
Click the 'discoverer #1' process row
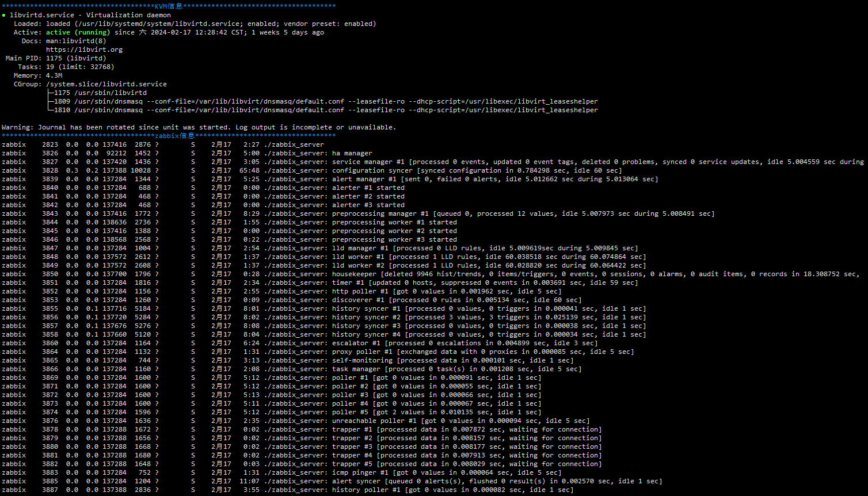pos(292,300)
